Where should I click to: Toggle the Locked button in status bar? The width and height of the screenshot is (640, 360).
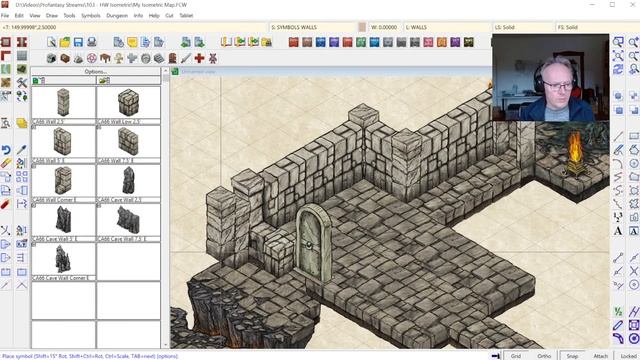click(629, 356)
